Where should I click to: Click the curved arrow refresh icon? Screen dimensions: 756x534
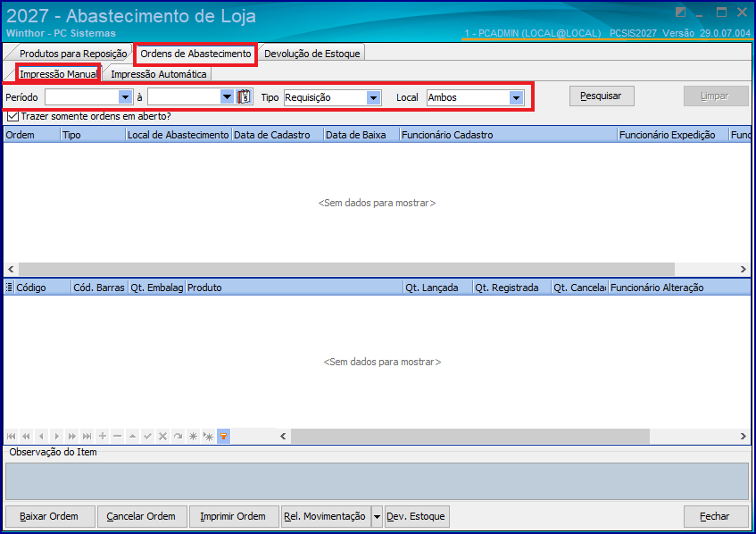click(x=178, y=436)
